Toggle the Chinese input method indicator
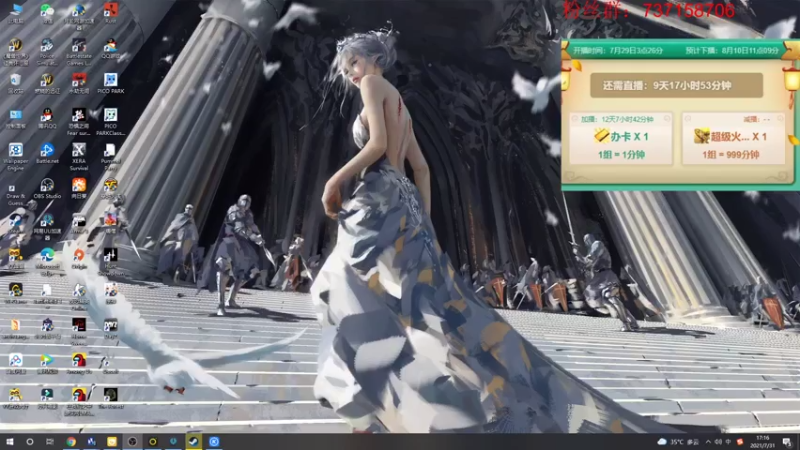Screen dimensions: 800x450 pyautogui.click(x=728, y=442)
